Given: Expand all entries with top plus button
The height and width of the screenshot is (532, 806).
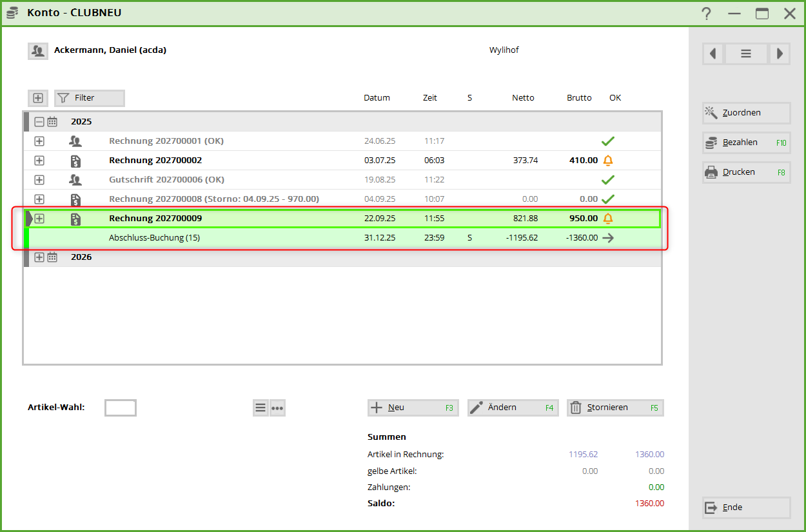Looking at the screenshot, I should coord(38,98).
